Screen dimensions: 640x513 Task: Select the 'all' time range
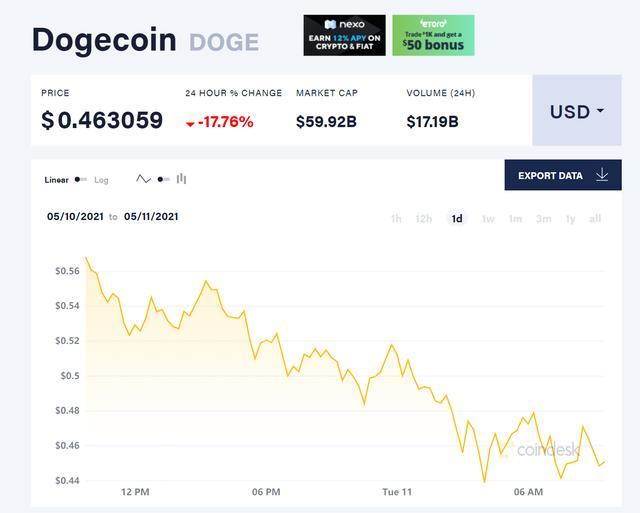(595, 219)
